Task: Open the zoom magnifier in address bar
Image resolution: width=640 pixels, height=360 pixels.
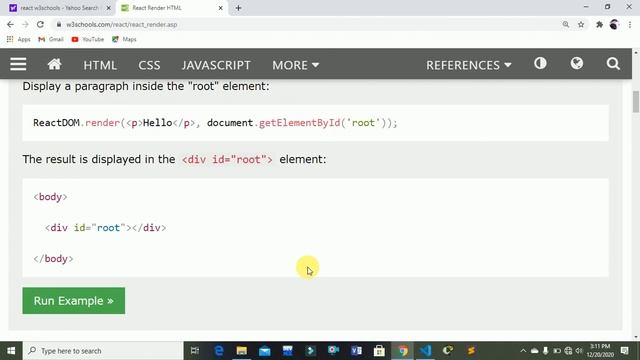Action: [x=566, y=24]
